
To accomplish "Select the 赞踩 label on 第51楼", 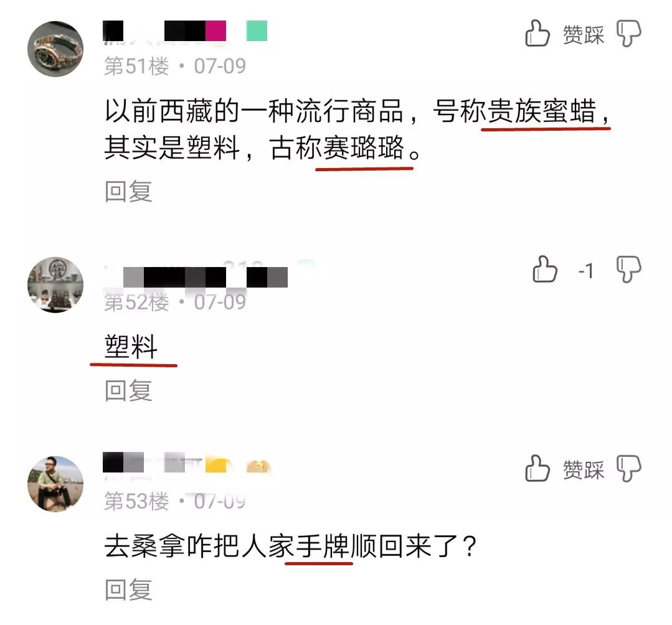I will (x=584, y=35).
